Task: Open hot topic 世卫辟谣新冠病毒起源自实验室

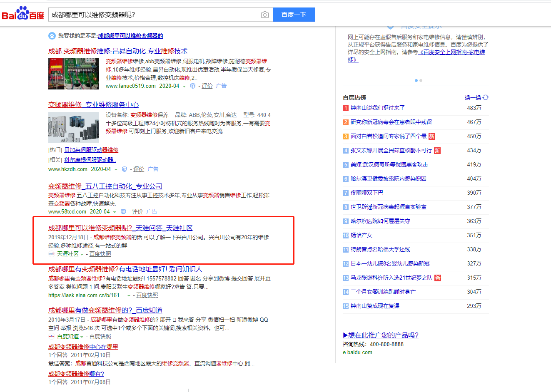Action: click(x=389, y=207)
